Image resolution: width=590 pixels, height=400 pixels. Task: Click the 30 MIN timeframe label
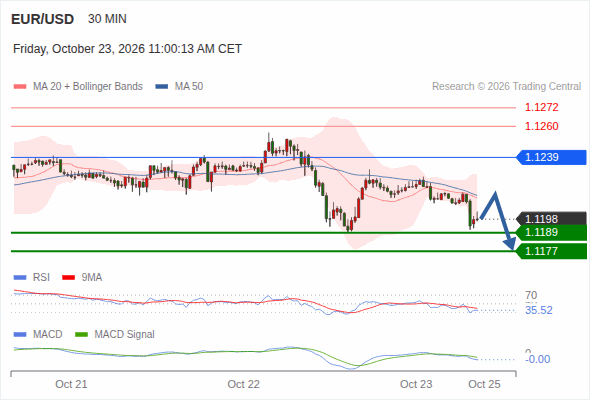(107, 19)
